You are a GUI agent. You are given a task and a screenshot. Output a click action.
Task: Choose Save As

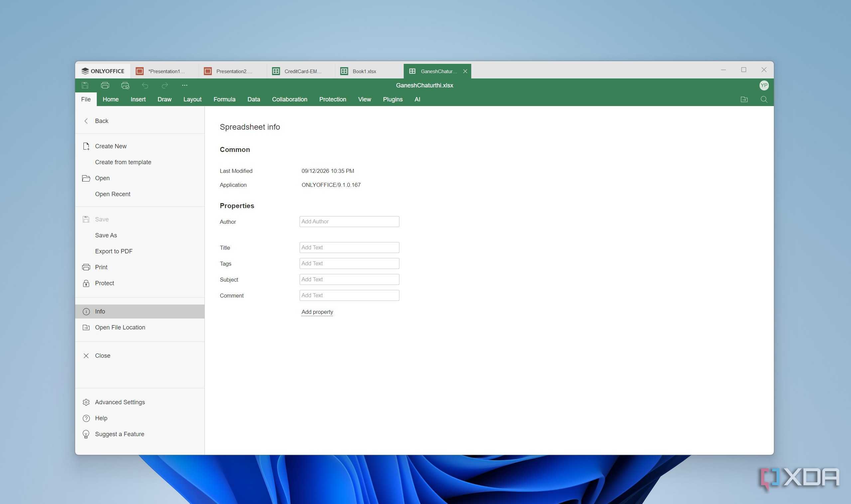tap(140, 235)
